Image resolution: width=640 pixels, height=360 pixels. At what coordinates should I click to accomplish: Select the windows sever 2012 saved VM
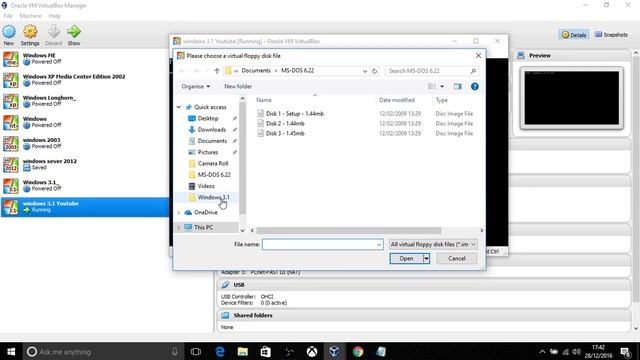click(x=84, y=164)
